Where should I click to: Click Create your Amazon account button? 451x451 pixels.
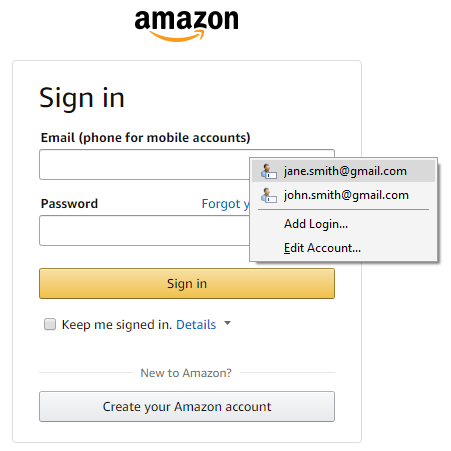point(187,407)
